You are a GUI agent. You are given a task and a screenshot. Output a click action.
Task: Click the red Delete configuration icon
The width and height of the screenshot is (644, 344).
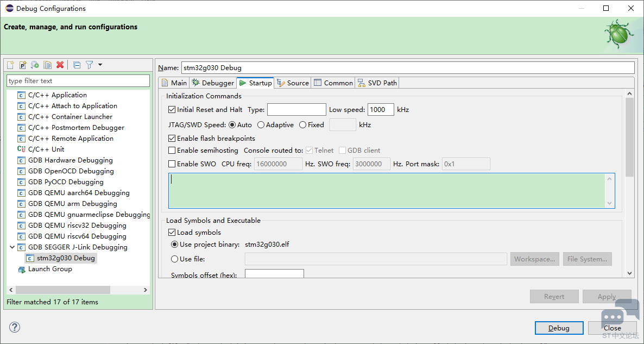tap(60, 65)
